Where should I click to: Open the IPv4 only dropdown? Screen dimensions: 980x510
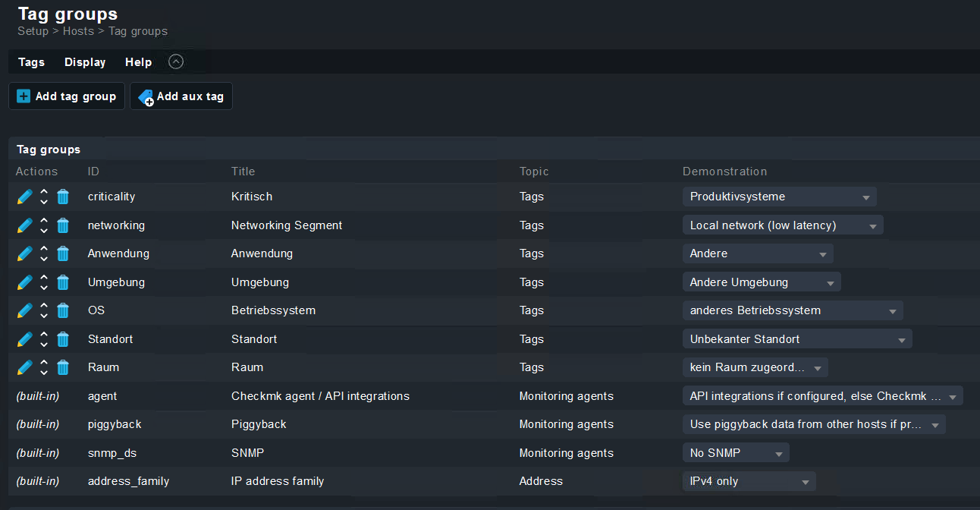point(749,481)
